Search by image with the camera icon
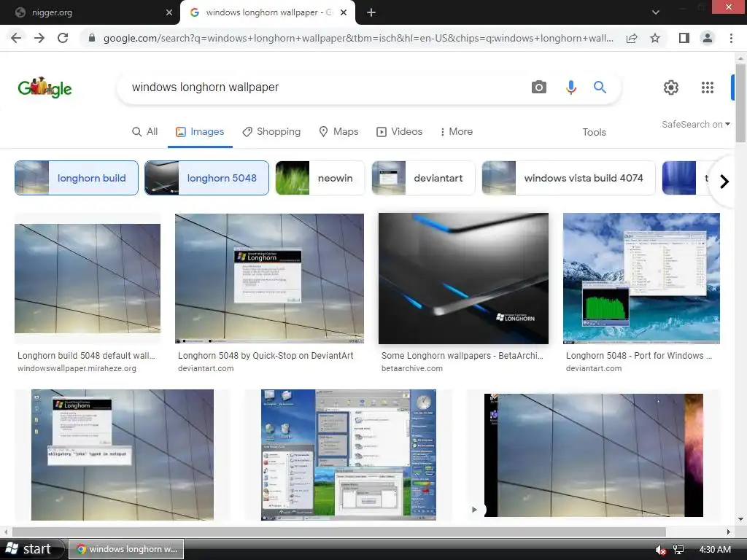The height and width of the screenshot is (560, 747). click(539, 87)
